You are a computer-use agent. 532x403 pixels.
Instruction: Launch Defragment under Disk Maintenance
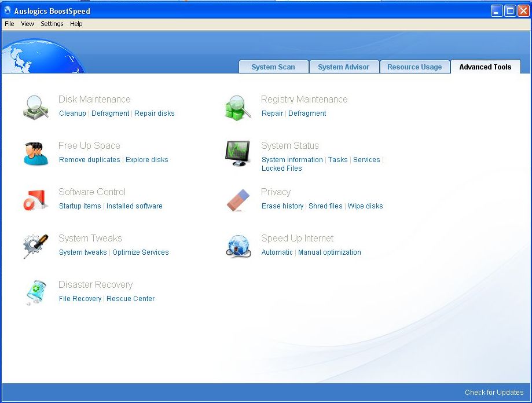coord(110,113)
